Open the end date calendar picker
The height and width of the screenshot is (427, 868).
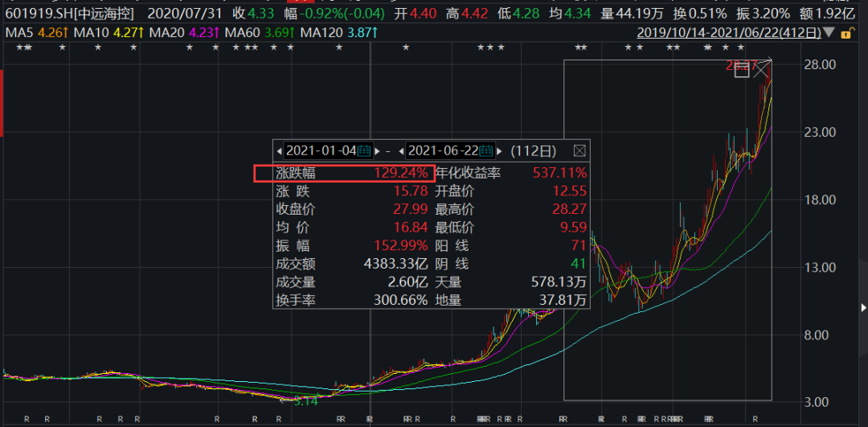pos(485,150)
